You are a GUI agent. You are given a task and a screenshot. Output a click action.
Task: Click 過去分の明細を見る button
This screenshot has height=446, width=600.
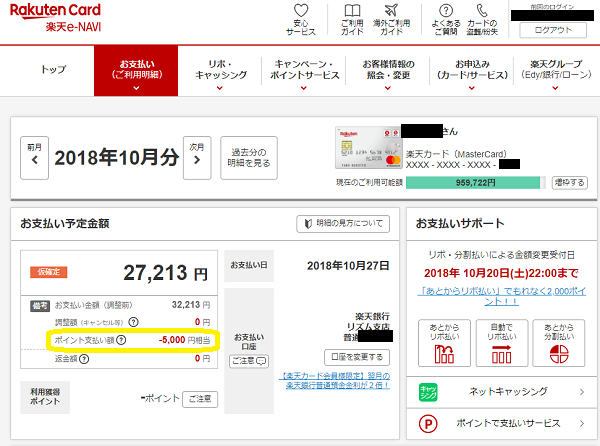249,158
